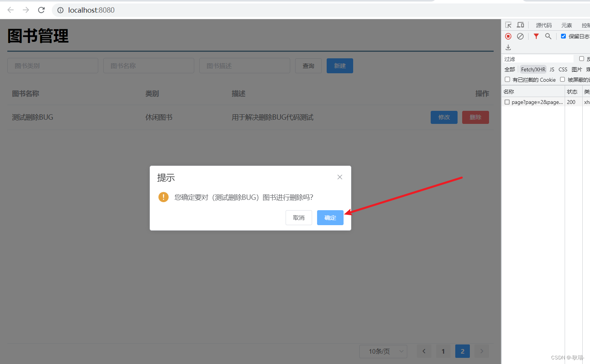Select the CSS network filter

pos(563,69)
